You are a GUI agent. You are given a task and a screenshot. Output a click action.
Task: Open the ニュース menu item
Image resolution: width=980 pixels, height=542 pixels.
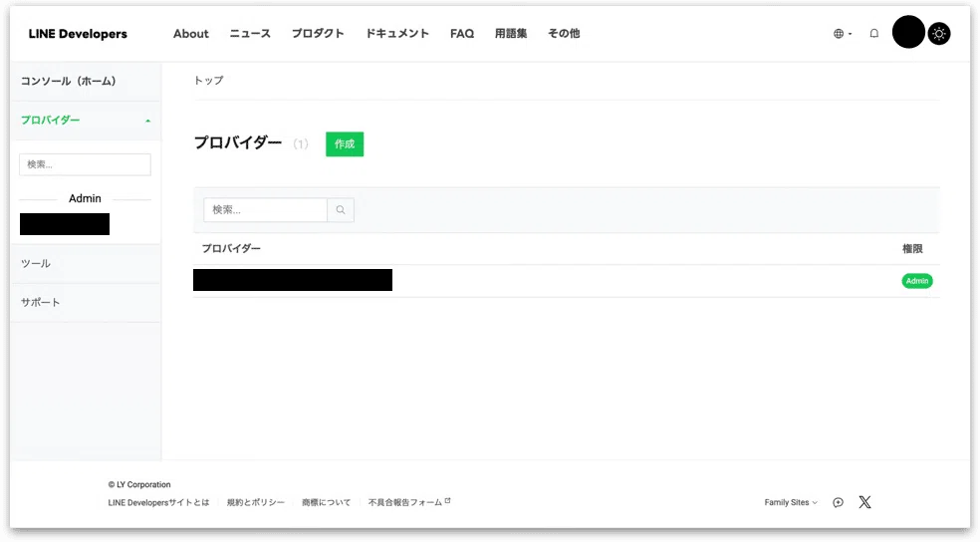point(250,34)
